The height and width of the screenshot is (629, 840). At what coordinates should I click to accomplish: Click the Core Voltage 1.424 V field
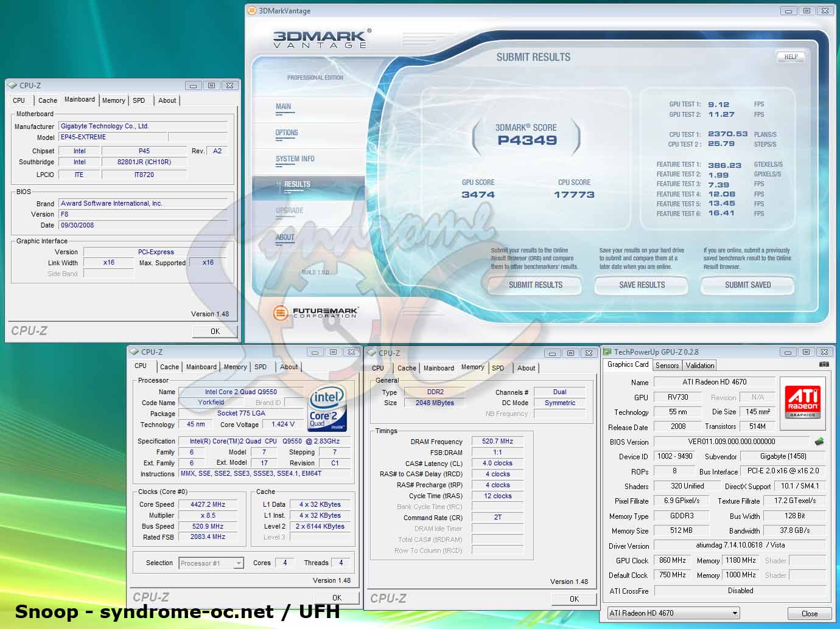(283, 425)
